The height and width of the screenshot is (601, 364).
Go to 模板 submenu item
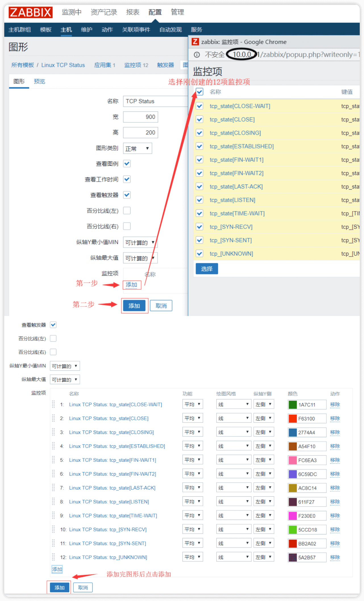point(46,30)
